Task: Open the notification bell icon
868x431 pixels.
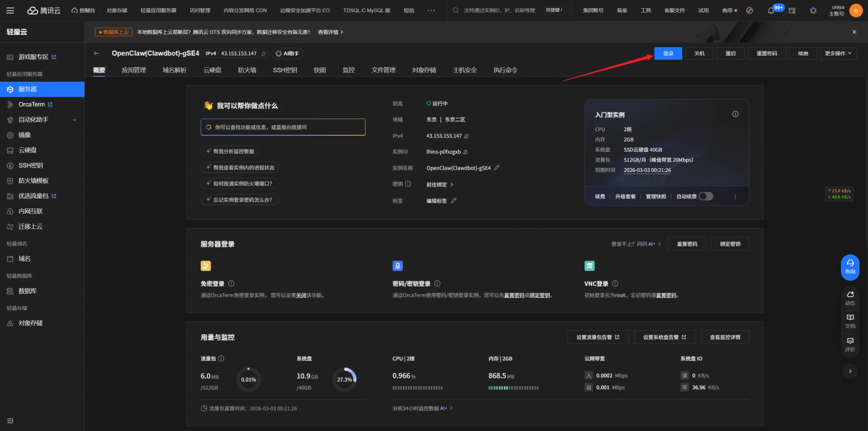Action: click(771, 10)
